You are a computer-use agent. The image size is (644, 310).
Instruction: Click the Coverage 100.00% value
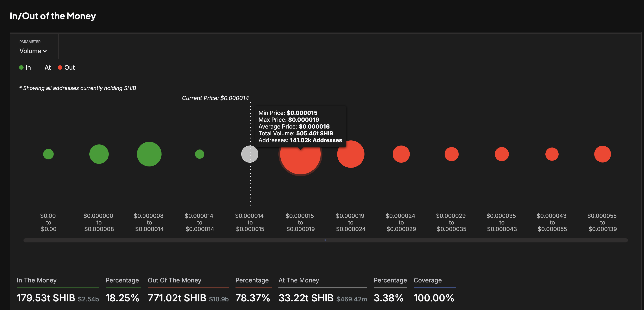pyautogui.click(x=434, y=298)
